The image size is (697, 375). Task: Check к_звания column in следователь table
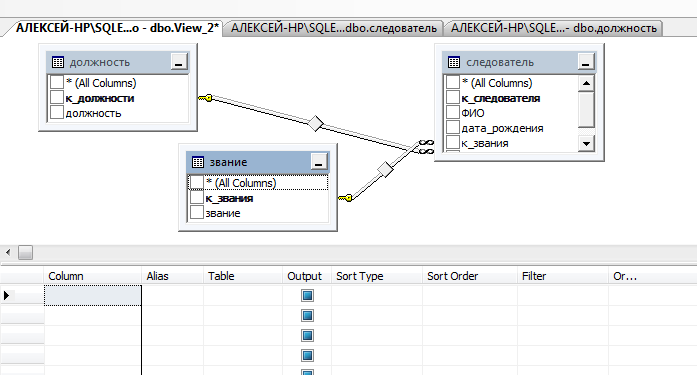[453, 143]
